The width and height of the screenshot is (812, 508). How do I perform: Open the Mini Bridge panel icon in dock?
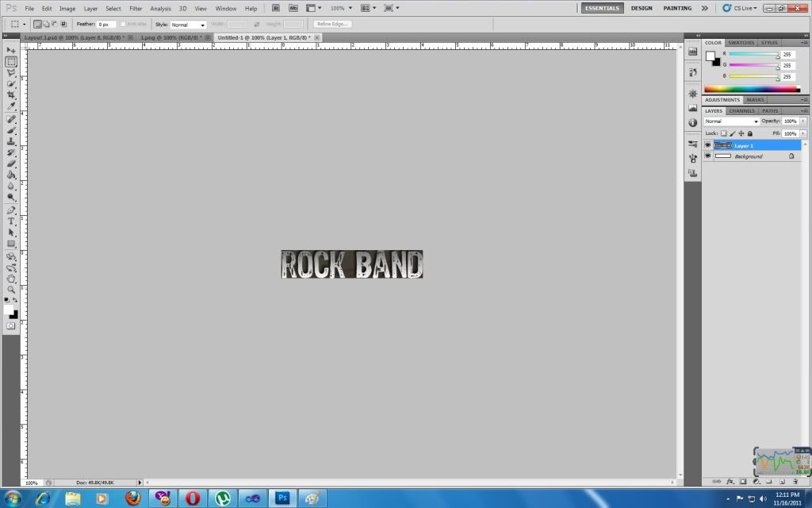[692, 52]
